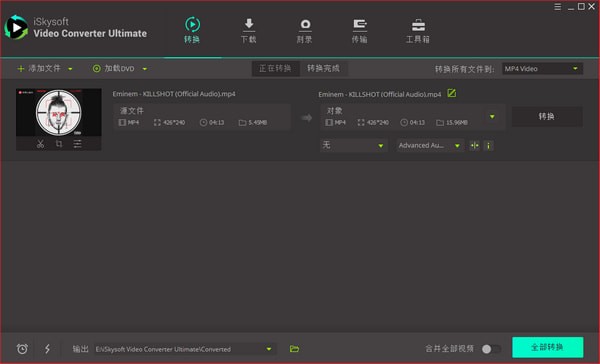Expand the 对象 target format dropdown arrow
The image size is (600, 364).
492,116
